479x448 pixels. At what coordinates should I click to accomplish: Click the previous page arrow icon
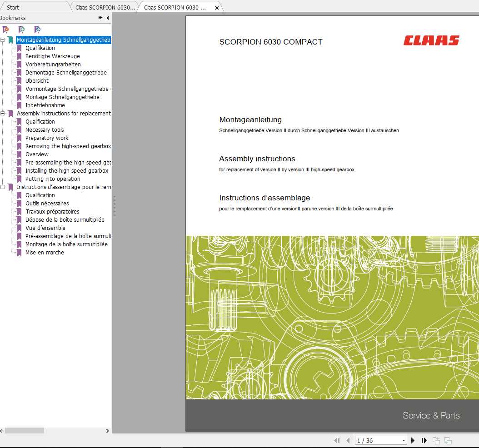point(349,440)
